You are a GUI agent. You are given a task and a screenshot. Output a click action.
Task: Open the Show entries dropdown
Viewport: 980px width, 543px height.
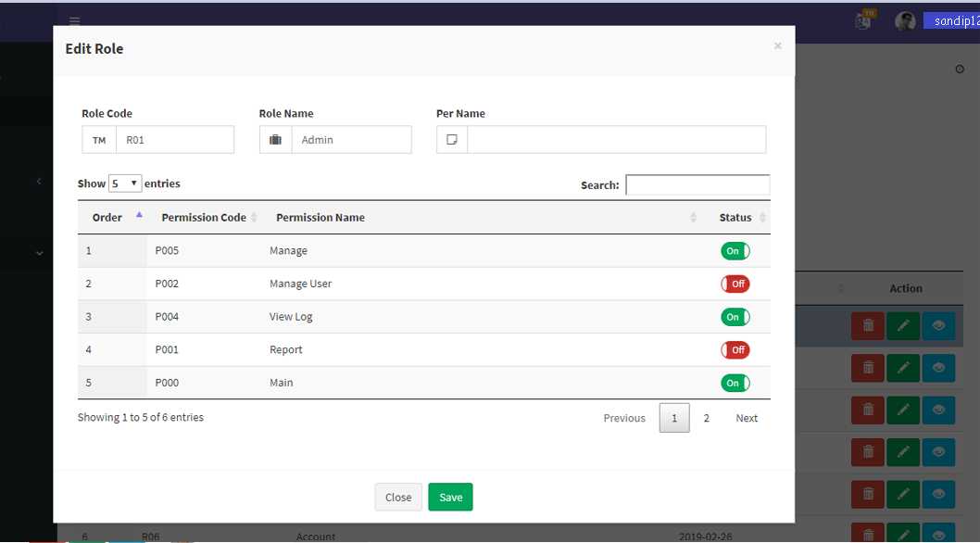coord(124,183)
